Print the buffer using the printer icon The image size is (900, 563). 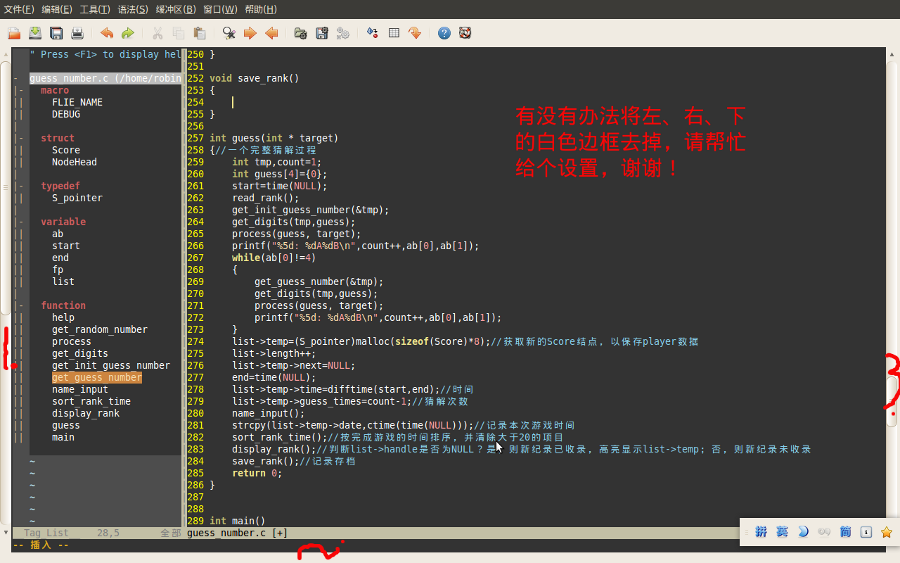pos(77,33)
